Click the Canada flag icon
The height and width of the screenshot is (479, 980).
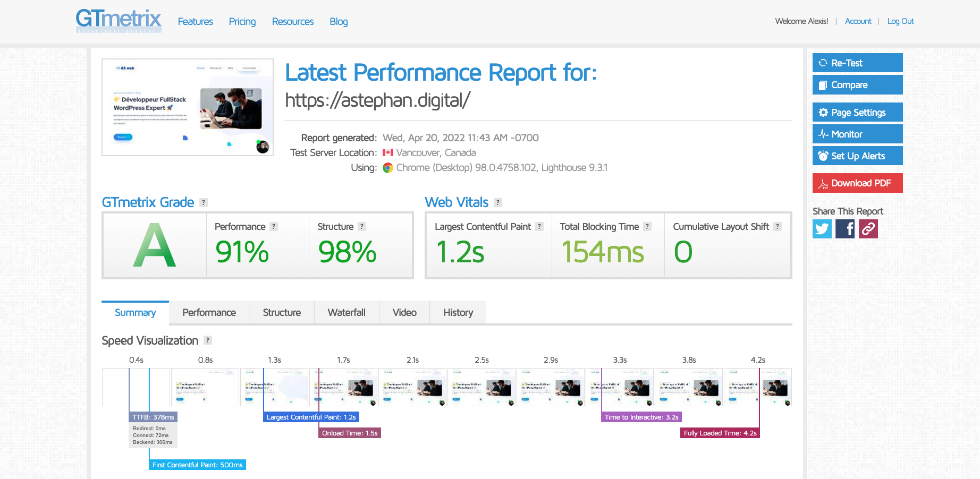388,152
